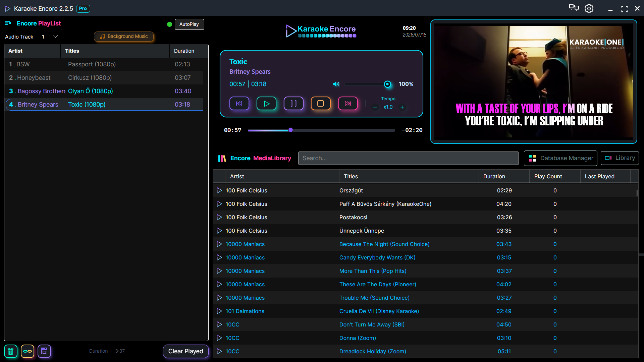
Task: Toggle the AutoPlay button
Action: [189, 24]
